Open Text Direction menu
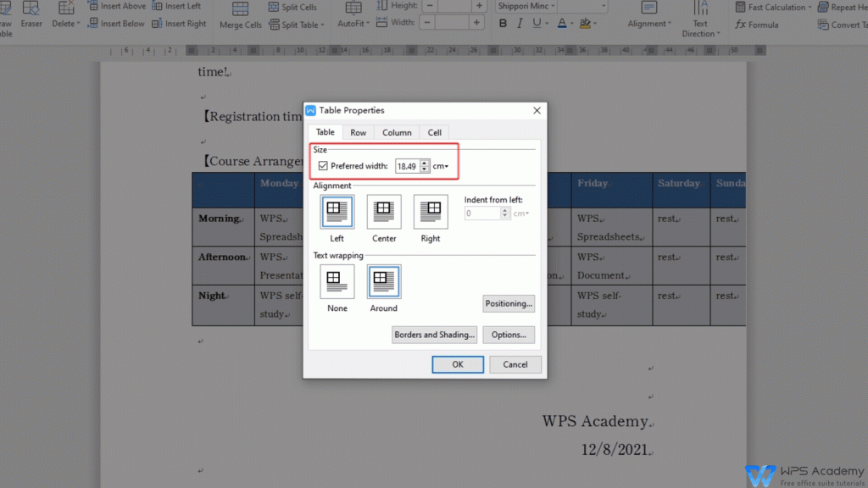The image size is (868, 488). click(700, 19)
